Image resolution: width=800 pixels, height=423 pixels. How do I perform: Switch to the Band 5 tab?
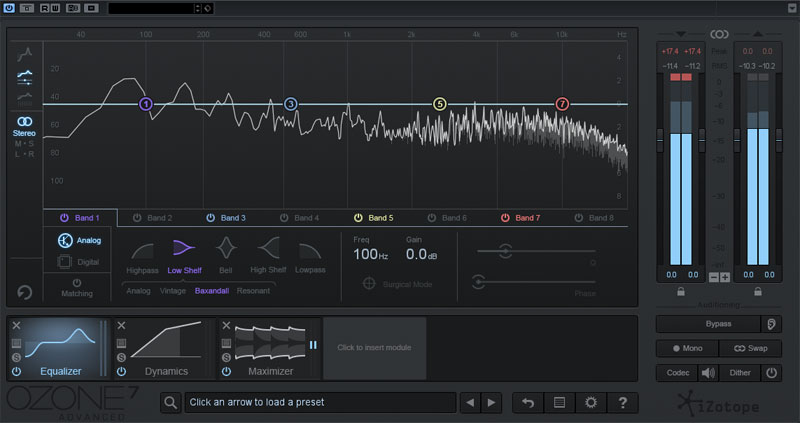click(381, 218)
